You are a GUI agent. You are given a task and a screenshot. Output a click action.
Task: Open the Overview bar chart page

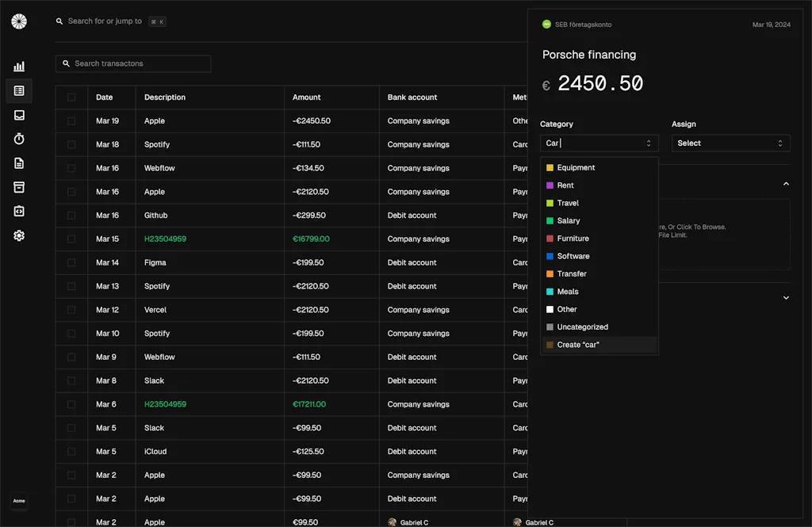point(19,67)
